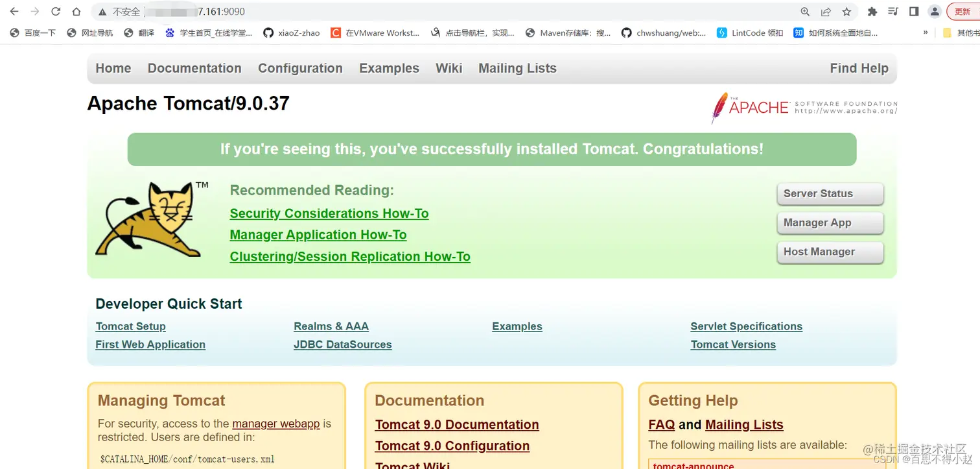This screenshot has height=469, width=980.
Task: Open the zoom magnifier icon in address bar
Action: [x=805, y=12]
